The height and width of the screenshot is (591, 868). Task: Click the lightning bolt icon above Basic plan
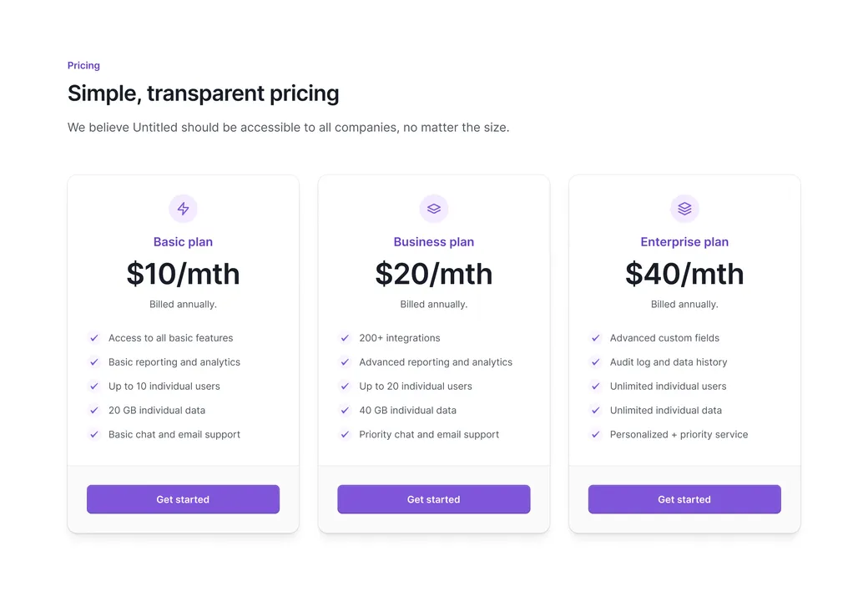(x=183, y=209)
